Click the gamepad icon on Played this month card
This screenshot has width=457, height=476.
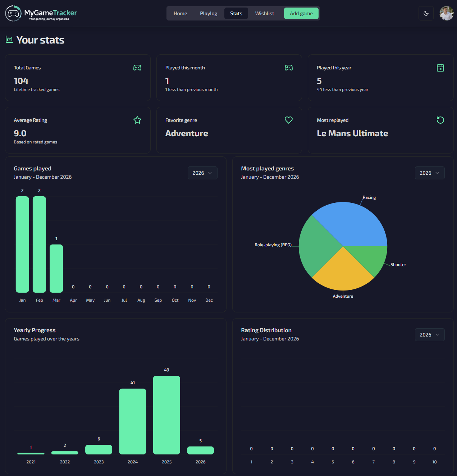(289, 68)
